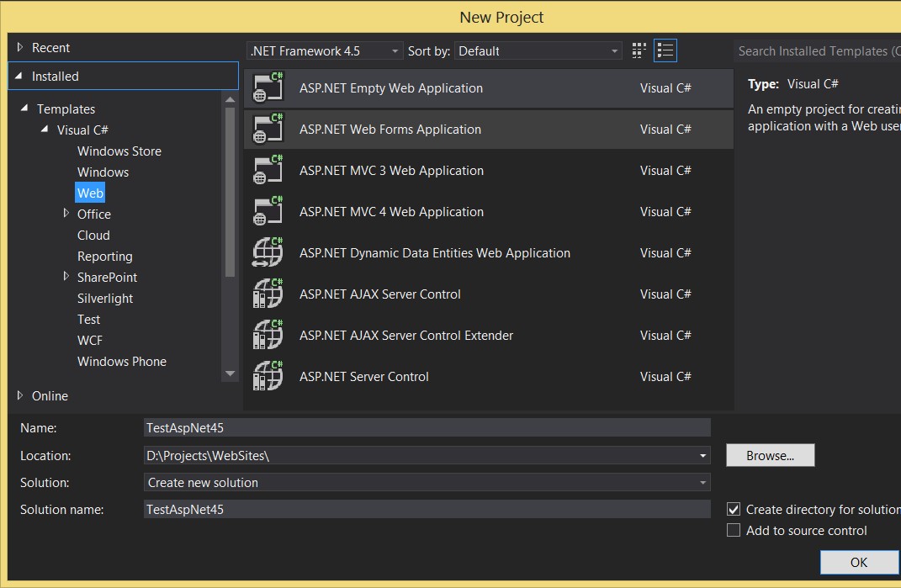The width and height of the screenshot is (901, 588).
Task: Open the Solution 'Create new solution' dropdown
Action: [x=427, y=483]
